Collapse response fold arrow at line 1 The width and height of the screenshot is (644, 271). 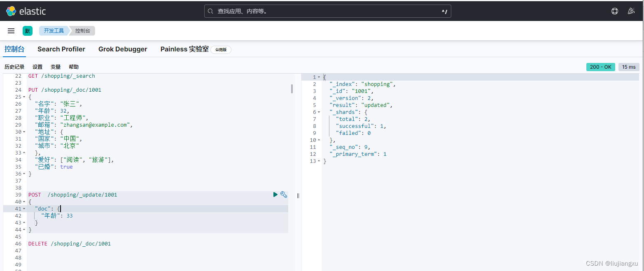(x=319, y=77)
